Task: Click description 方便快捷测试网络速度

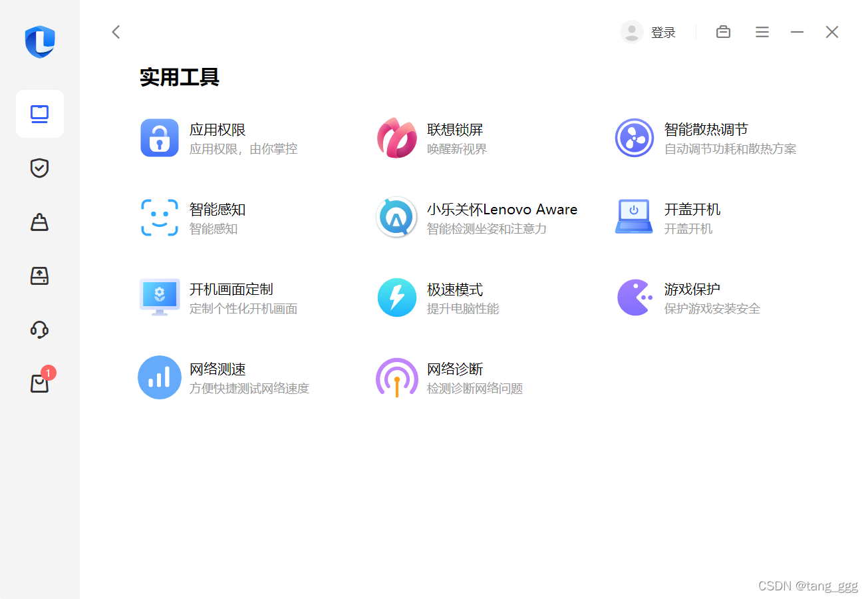Action: click(249, 389)
